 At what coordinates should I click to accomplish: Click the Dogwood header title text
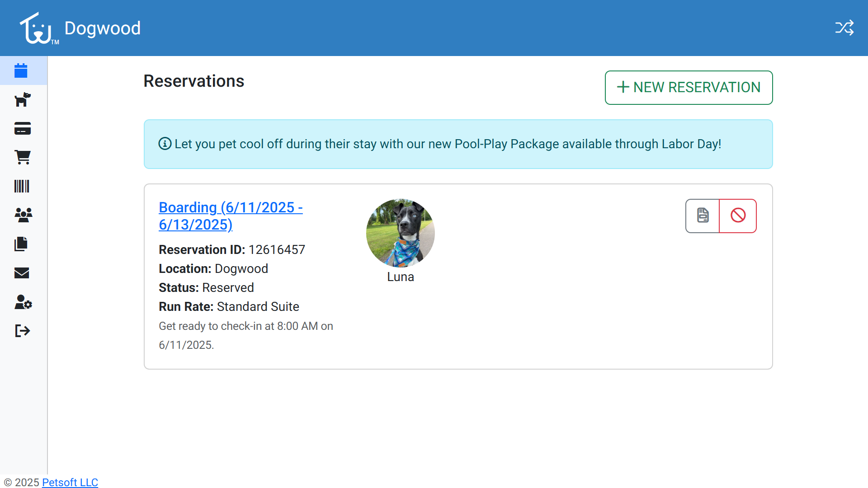103,28
